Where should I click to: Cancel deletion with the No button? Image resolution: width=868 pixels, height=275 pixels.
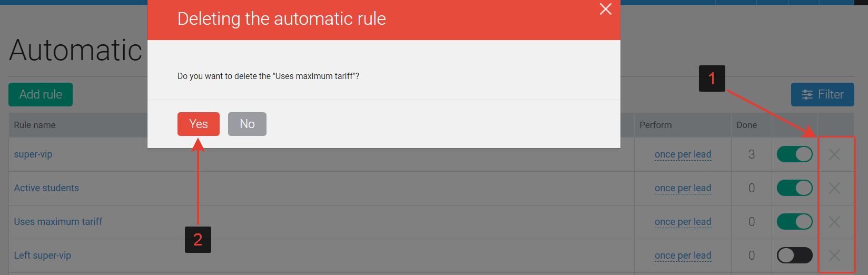tap(247, 124)
